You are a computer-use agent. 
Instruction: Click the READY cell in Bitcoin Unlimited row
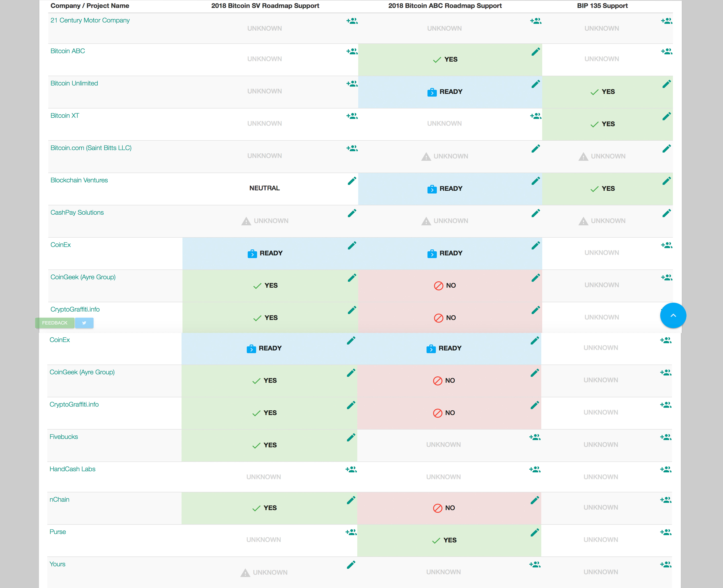coord(450,92)
